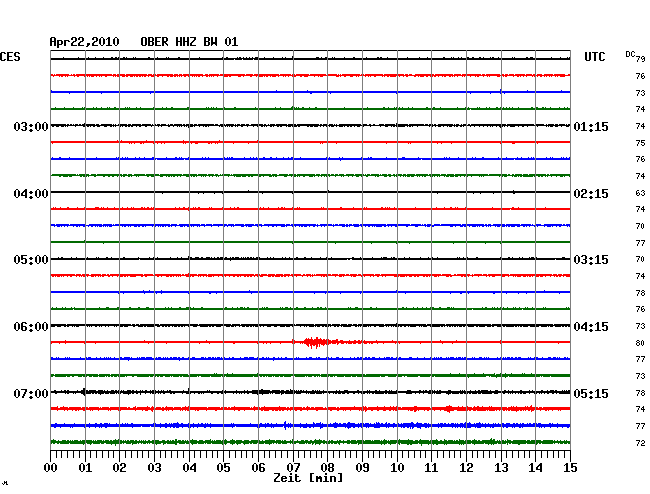This screenshot has width=650, height=494.
Task: Select the 03:15 UTC time label
Action: click(x=591, y=260)
